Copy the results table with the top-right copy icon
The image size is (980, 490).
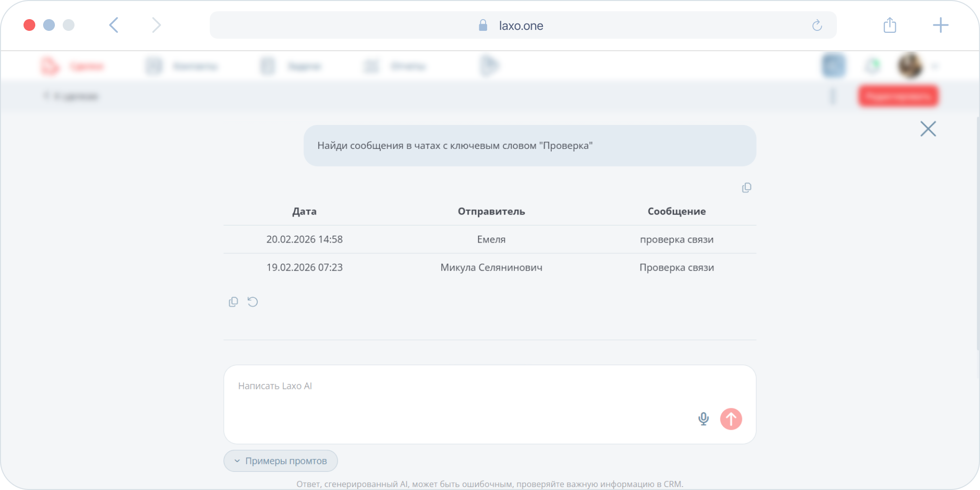pos(746,188)
